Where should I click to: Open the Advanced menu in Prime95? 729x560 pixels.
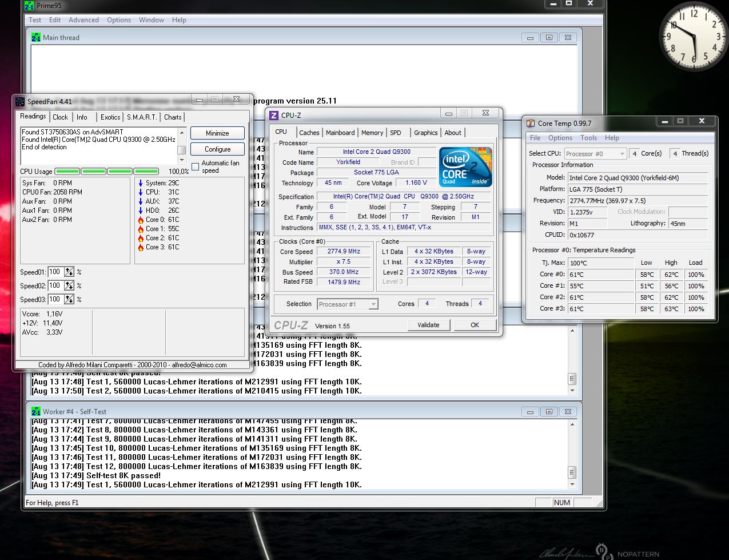point(83,20)
